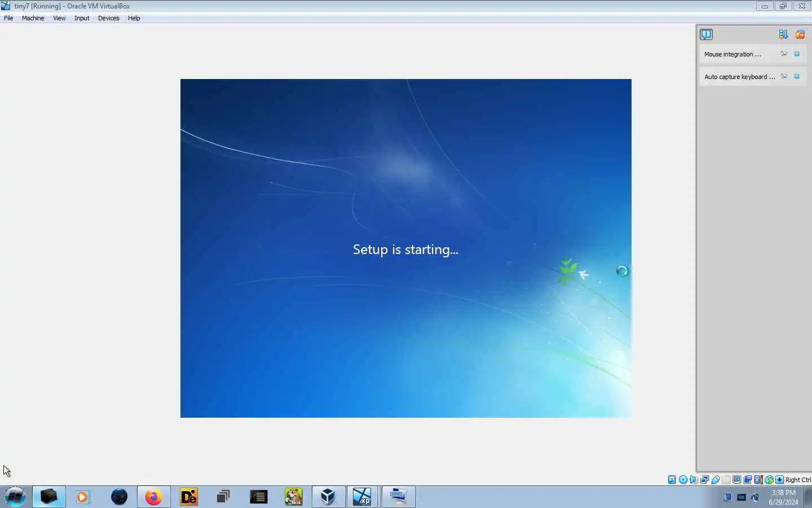
Task: Click the recording status icon
Action: point(747,480)
